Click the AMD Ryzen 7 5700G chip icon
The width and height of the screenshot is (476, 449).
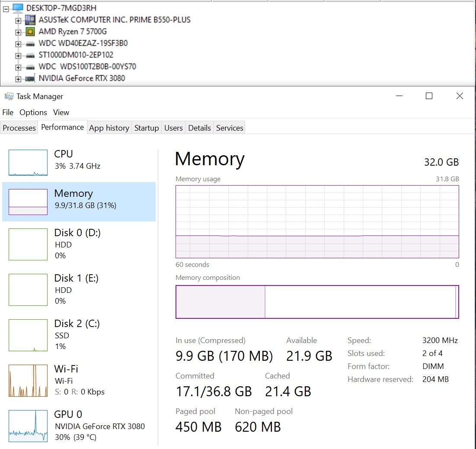30,32
